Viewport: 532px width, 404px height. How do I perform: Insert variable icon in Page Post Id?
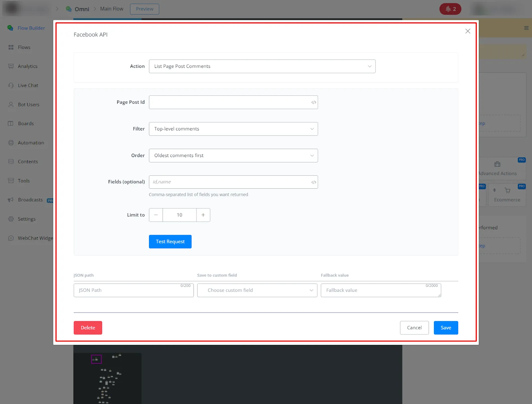314,102
